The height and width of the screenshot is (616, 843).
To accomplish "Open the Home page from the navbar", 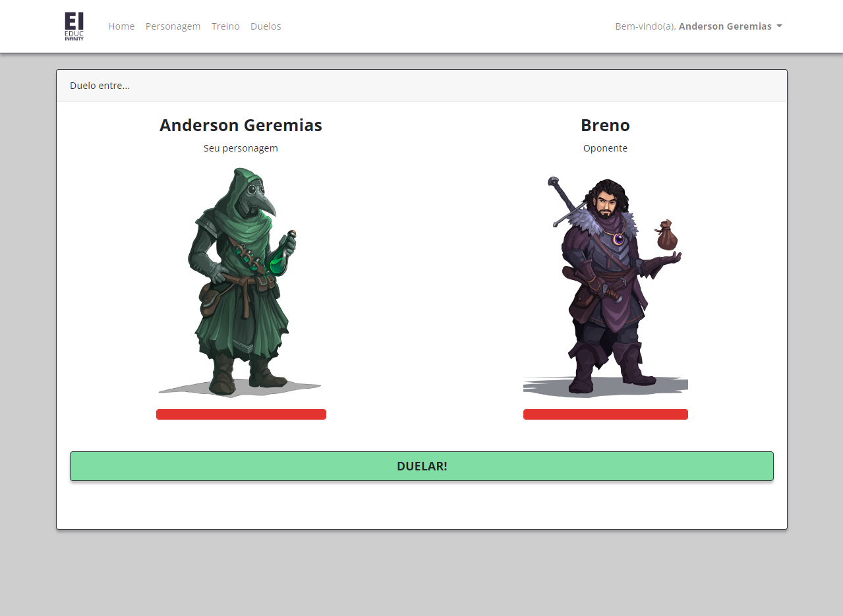I will click(x=121, y=26).
